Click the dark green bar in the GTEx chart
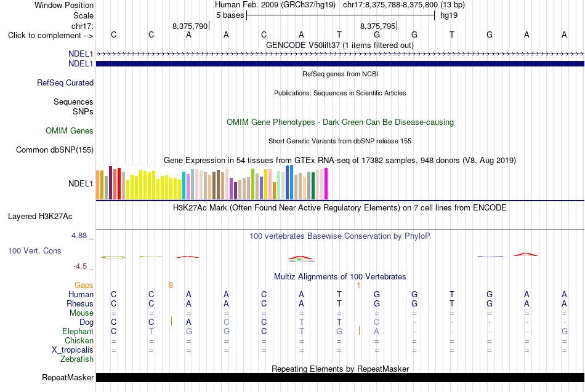This screenshot has width=585, height=392. pyautogui.click(x=313, y=186)
